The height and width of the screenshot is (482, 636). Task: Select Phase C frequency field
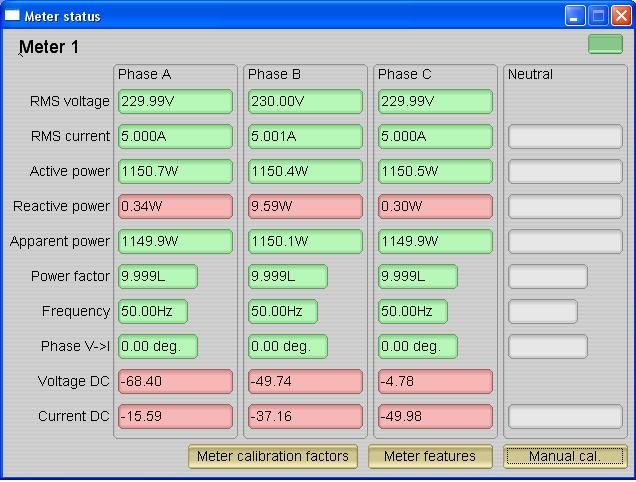point(413,311)
